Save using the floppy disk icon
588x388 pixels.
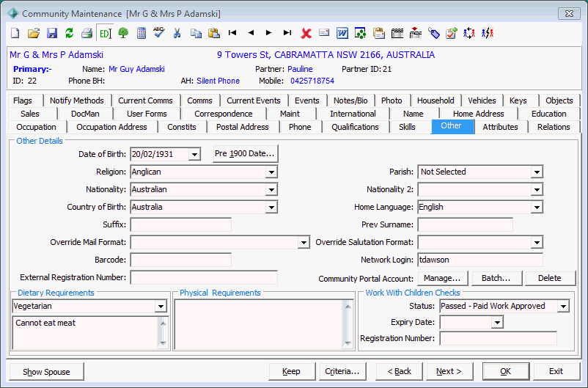tap(52, 34)
